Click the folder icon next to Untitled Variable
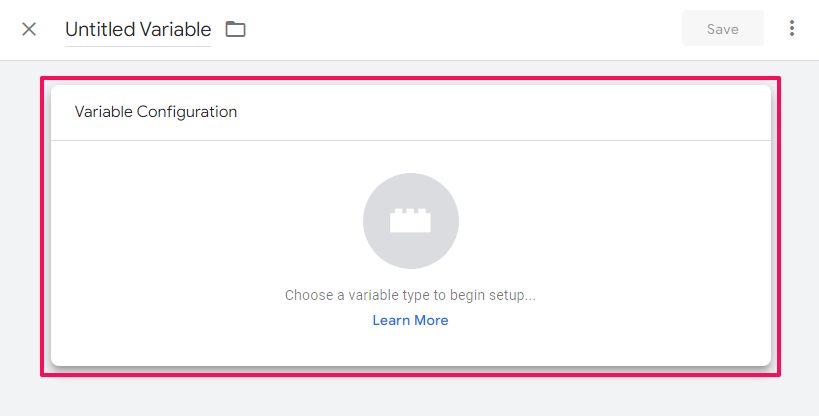The height and width of the screenshot is (416, 819). pos(236,29)
